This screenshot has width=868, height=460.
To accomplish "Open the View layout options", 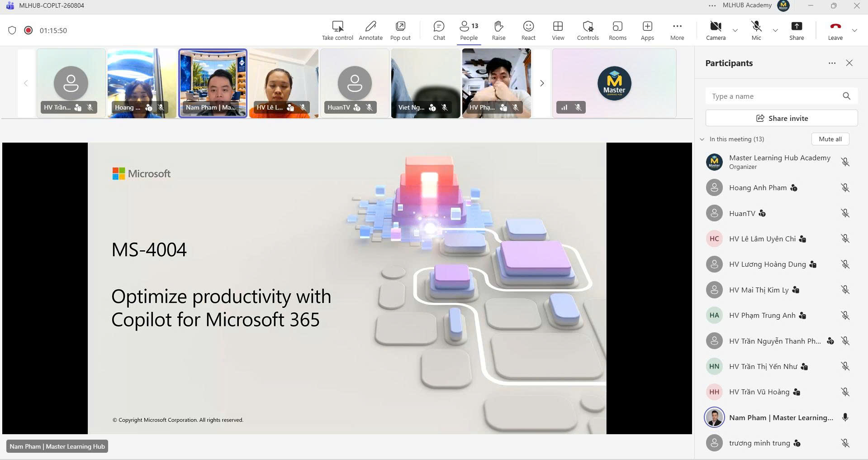I will click(558, 30).
